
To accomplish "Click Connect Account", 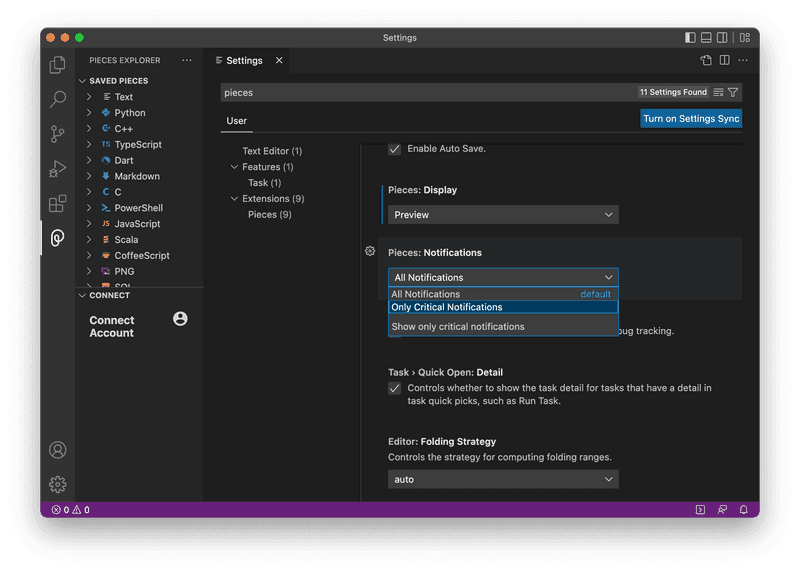I will [x=112, y=327].
